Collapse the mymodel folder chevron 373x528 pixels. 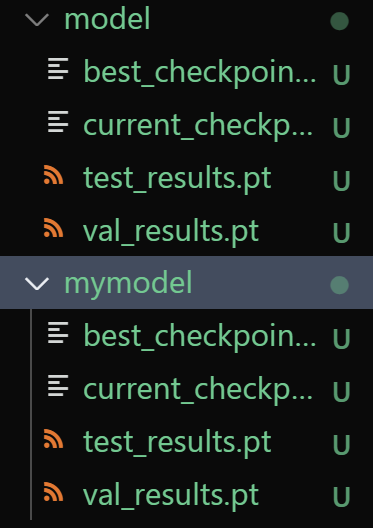coord(37,284)
